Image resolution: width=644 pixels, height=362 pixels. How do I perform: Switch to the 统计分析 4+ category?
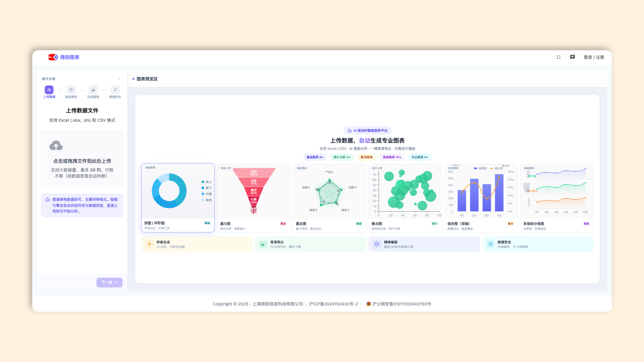[x=342, y=157]
